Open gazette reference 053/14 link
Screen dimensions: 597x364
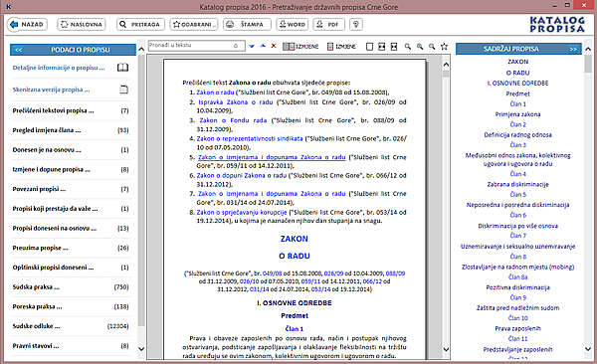tap(321, 289)
